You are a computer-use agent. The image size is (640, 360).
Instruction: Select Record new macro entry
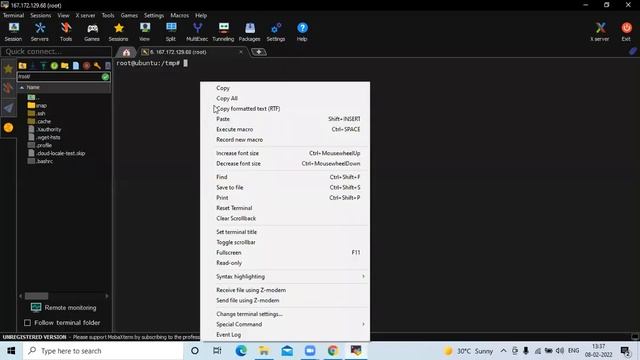point(285,140)
